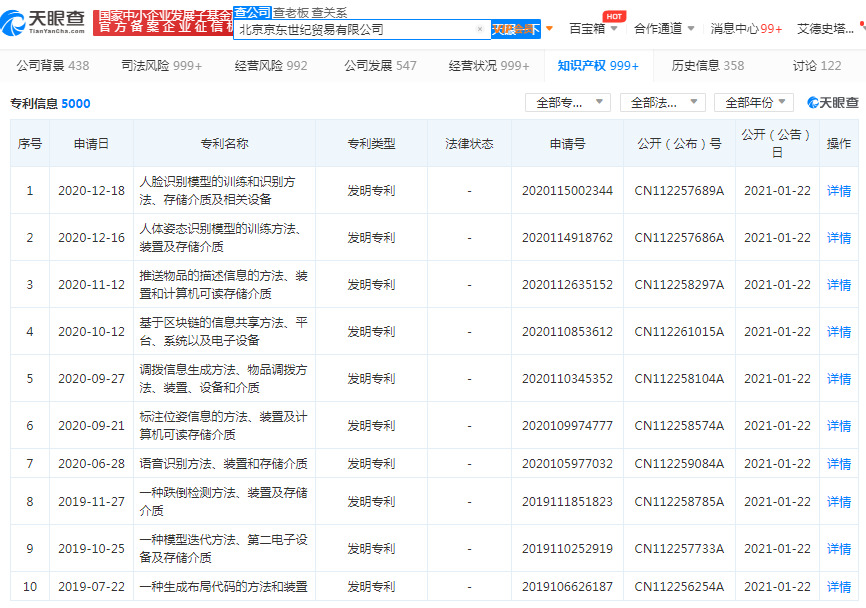The image size is (866, 608).
Task: Open the 艾德史塔... user account menu
Action: (x=825, y=29)
